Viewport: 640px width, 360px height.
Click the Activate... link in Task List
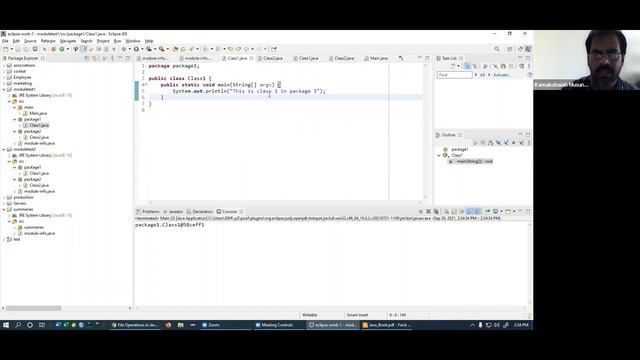[x=502, y=75]
